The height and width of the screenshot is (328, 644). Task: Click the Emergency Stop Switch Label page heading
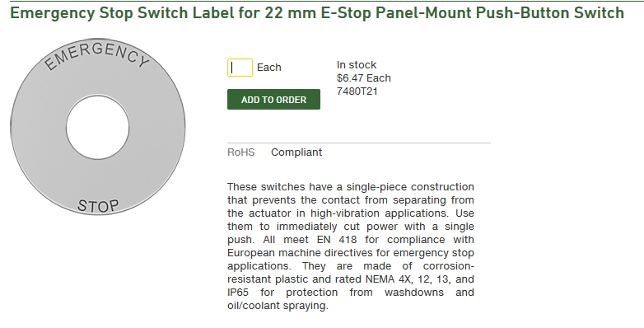317,13
